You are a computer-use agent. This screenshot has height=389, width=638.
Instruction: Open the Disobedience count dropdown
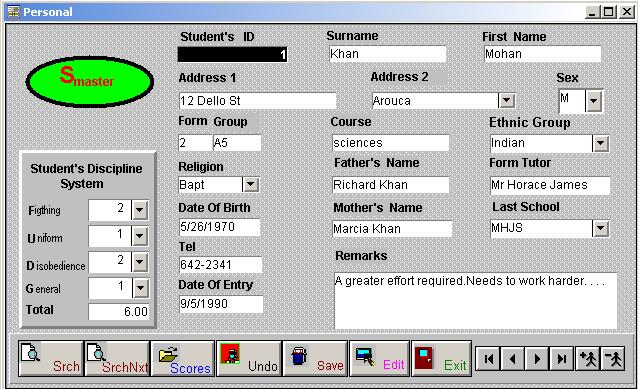click(140, 262)
